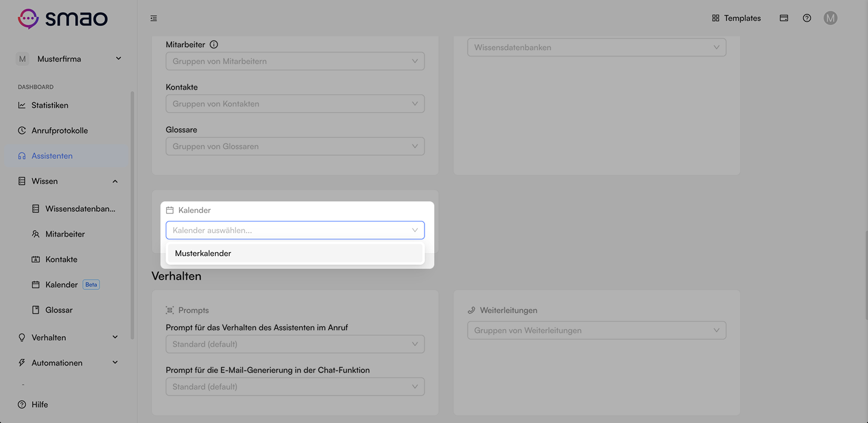This screenshot has width=868, height=423.
Task: Open the Wissensdatenbanken dropdown
Action: click(x=596, y=47)
